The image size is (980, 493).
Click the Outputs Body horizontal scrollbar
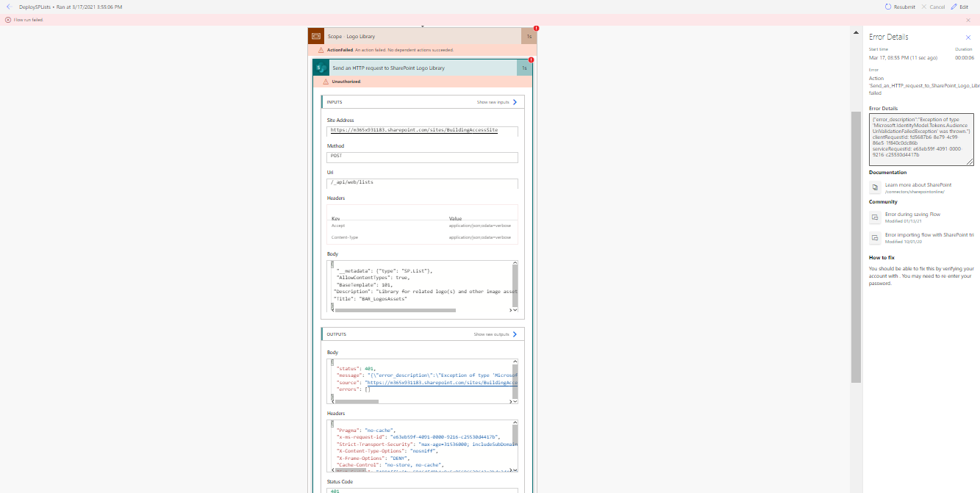click(357, 402)
